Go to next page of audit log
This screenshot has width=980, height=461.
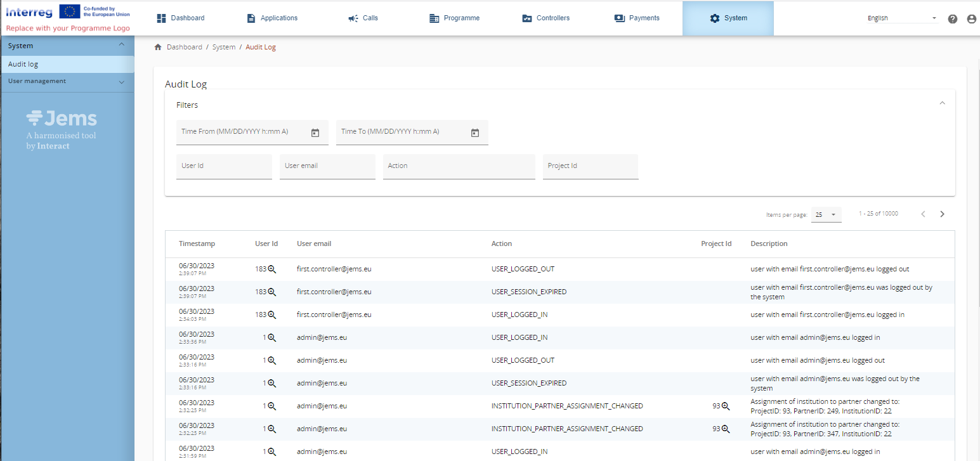942,214
